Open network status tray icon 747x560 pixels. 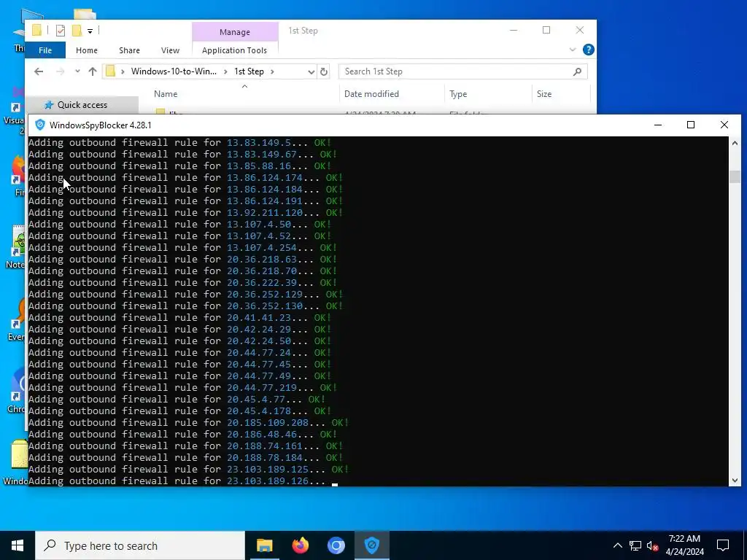[x=635, y=545]
